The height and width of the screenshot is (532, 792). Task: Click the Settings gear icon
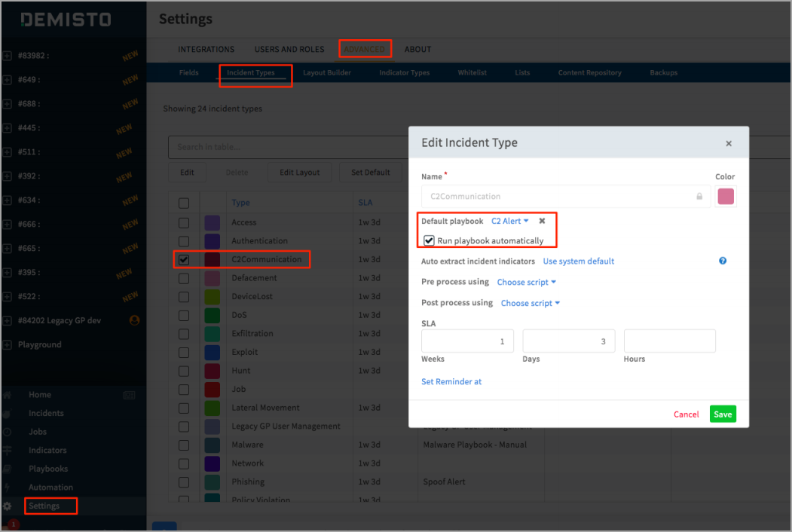[x=7, y=506]
